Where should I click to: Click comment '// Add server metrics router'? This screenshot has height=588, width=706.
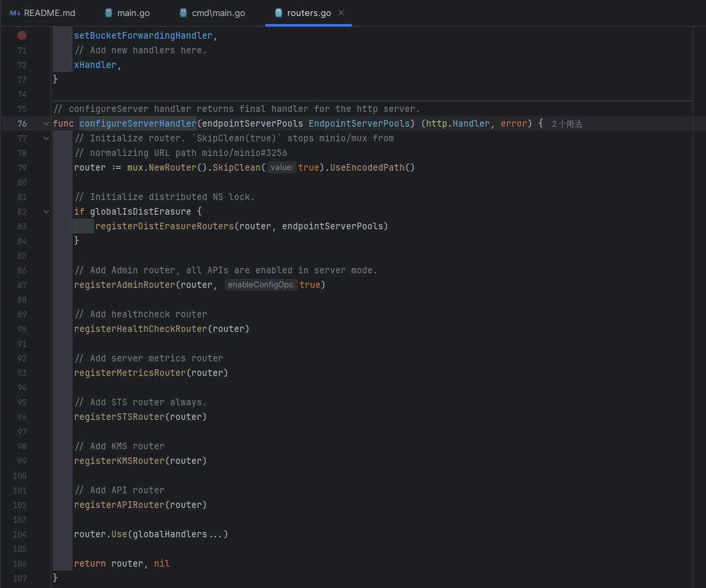coord(149,359)
